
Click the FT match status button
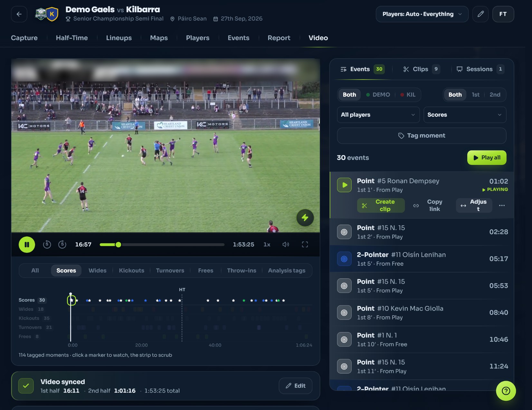tap(503, 14)
